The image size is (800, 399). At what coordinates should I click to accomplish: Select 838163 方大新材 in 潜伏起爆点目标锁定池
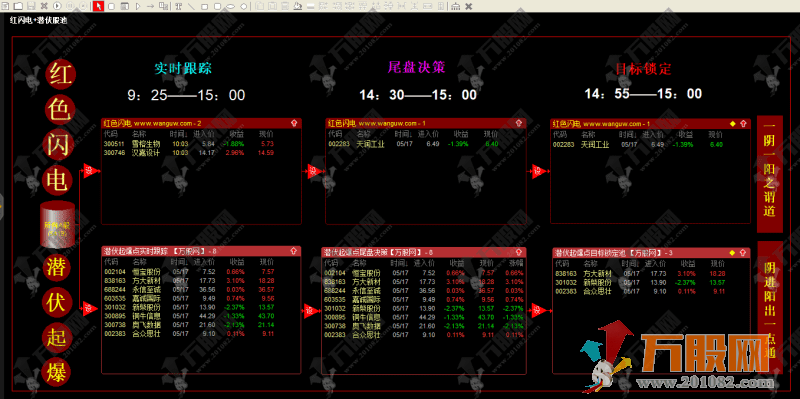click(x=640, y=273)
